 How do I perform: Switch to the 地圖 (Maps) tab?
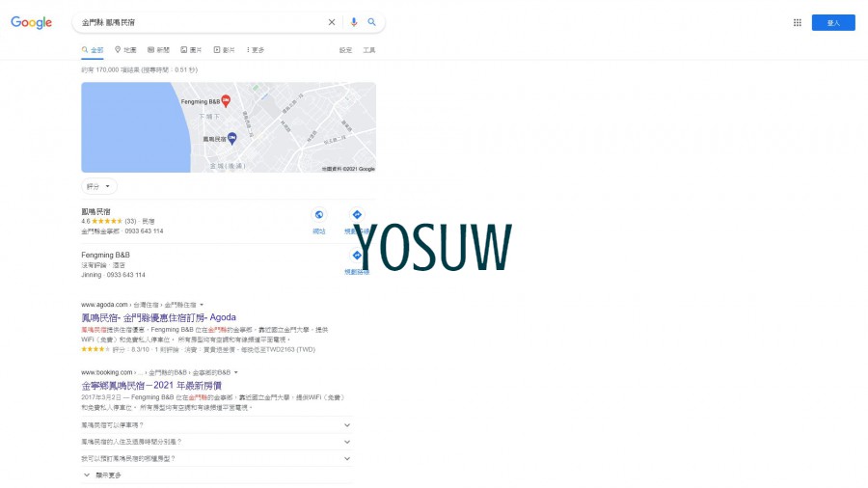125,49
